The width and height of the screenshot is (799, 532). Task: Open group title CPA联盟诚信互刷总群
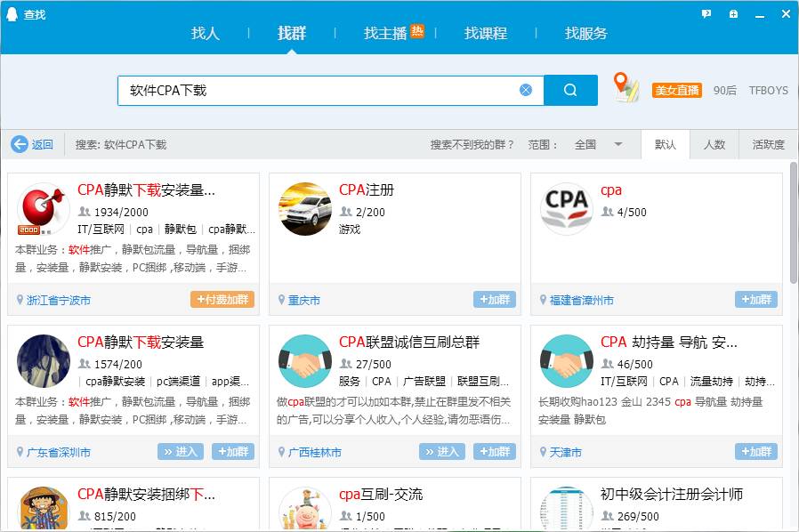pyautogui.click(x=409, y=342)
